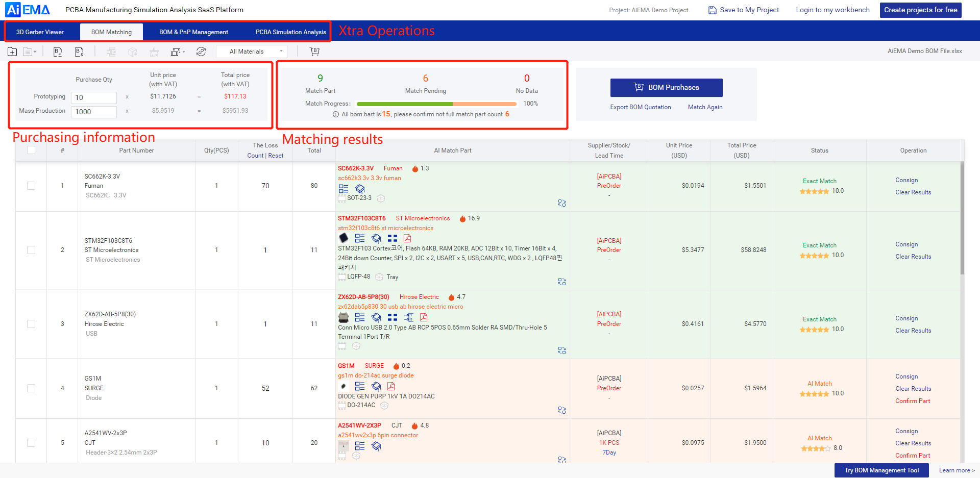The image size is (980, 478).
Task: Switch to the 3D Gerber Viewer tab
Action: [40, 32]
